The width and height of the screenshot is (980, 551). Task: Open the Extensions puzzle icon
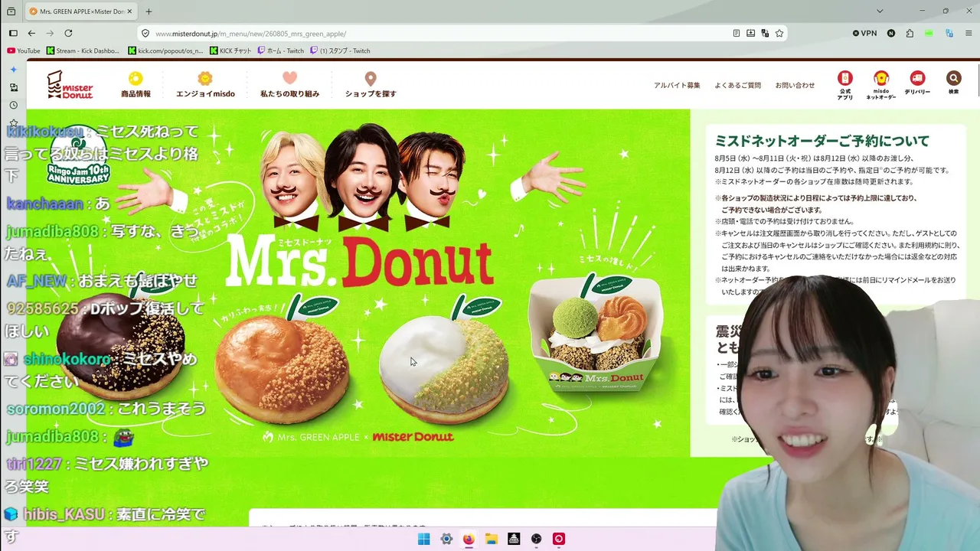(910, 34)
